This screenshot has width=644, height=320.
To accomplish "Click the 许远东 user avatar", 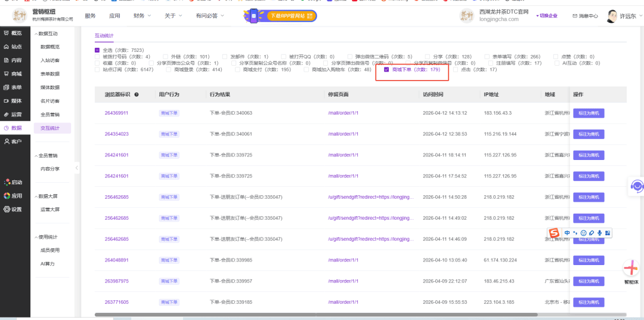I will pos(612,16).
